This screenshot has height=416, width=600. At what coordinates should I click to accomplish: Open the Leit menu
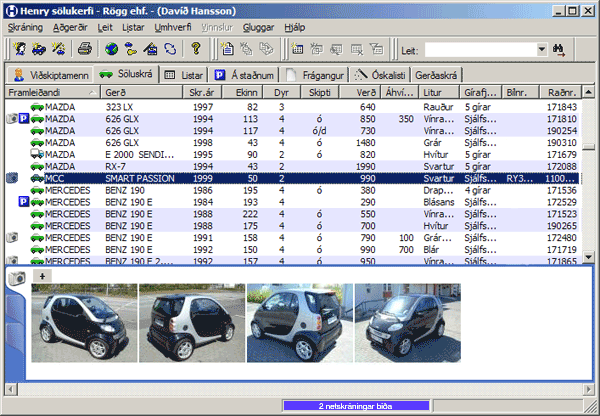pyautogui.click(x=105, y=28)
